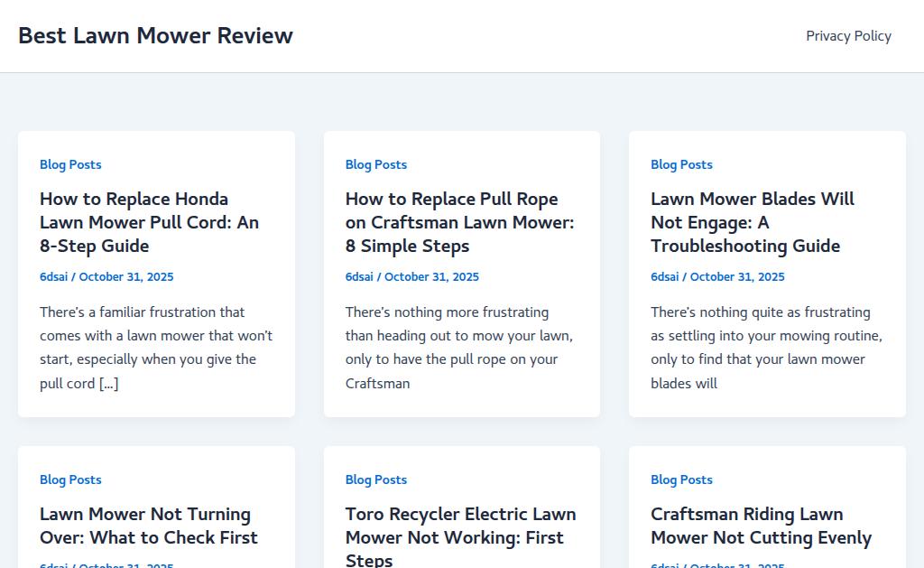924x568 pixels.
Task: Open the Privacy Policy menu link
Action: click(x=848, y=36)
